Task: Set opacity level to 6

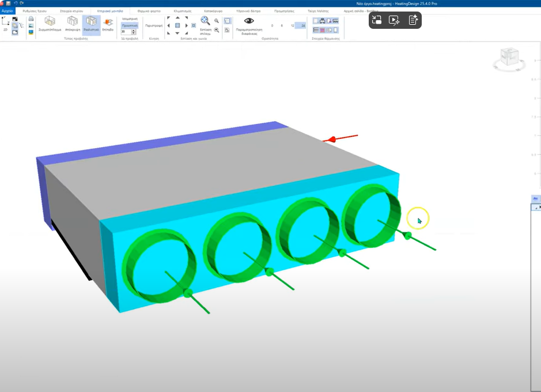Action: coord(282,25)
